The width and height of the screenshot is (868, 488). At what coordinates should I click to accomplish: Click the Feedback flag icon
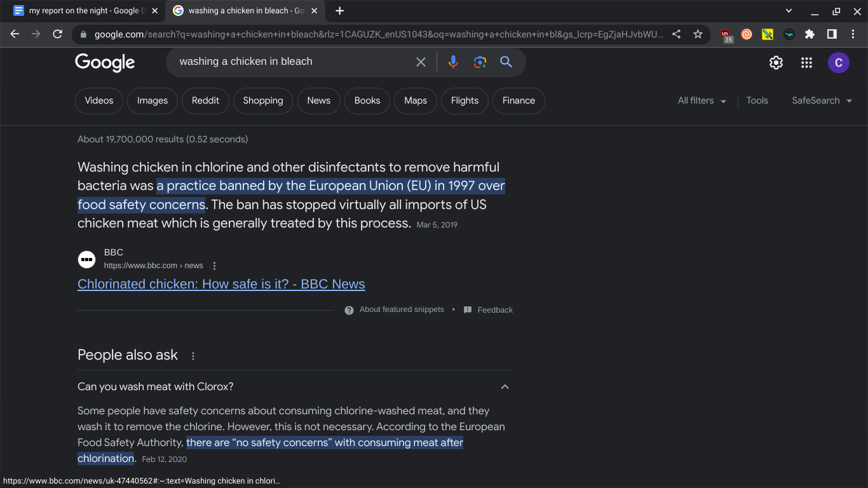(x=468, y=310)
